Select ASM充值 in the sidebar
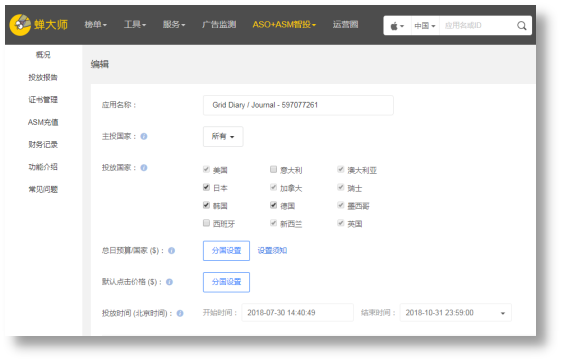The image size is (563, 363). (x=43, y=122)
